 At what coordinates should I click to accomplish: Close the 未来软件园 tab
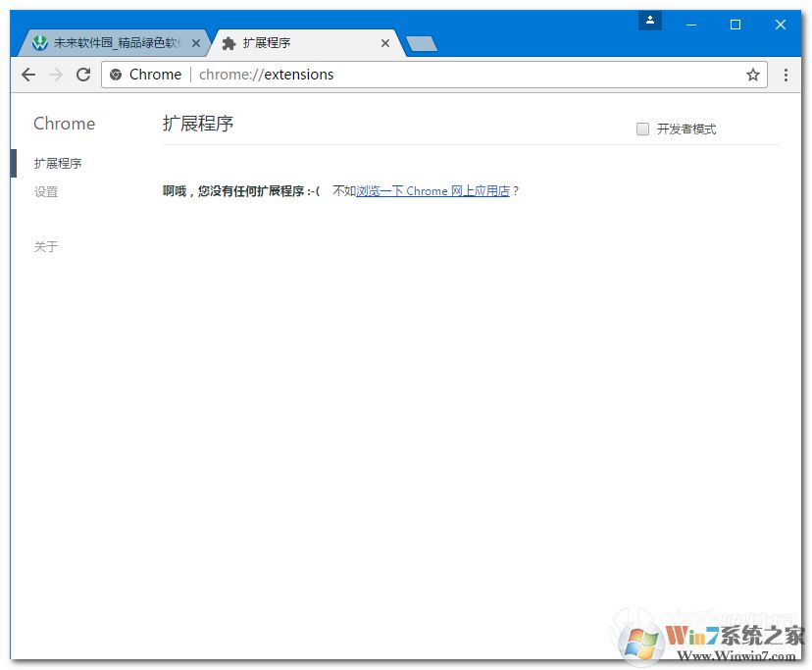196,43
